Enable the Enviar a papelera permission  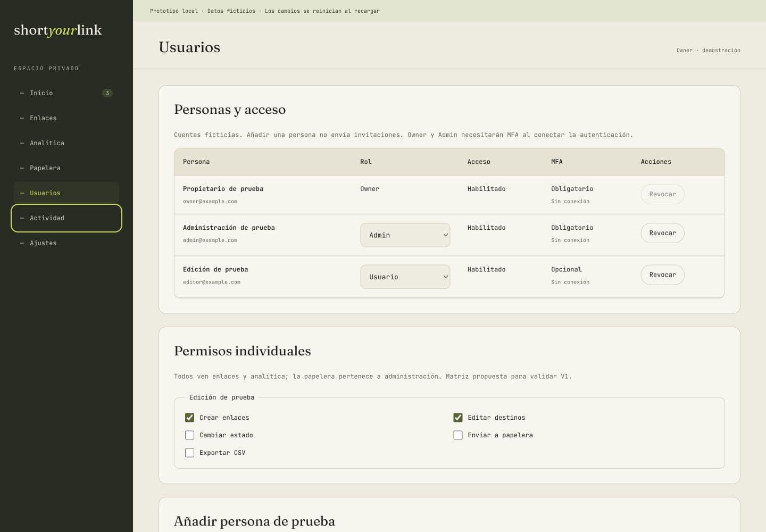coord(458,435)
